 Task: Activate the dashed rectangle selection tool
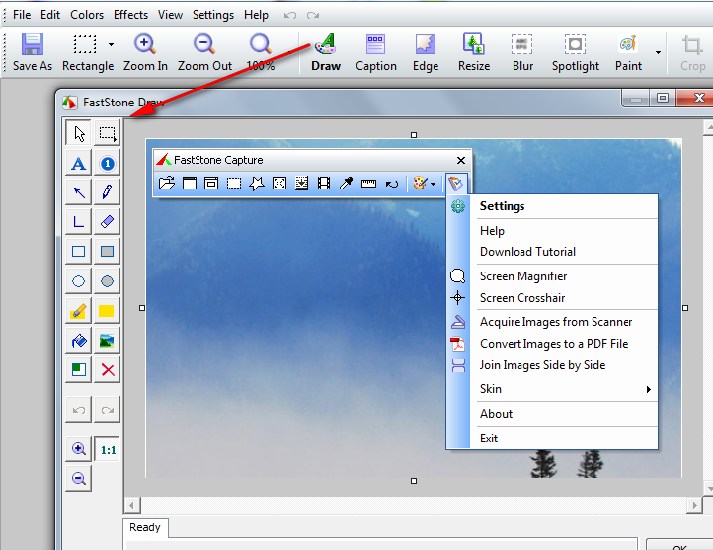(108, 133)
